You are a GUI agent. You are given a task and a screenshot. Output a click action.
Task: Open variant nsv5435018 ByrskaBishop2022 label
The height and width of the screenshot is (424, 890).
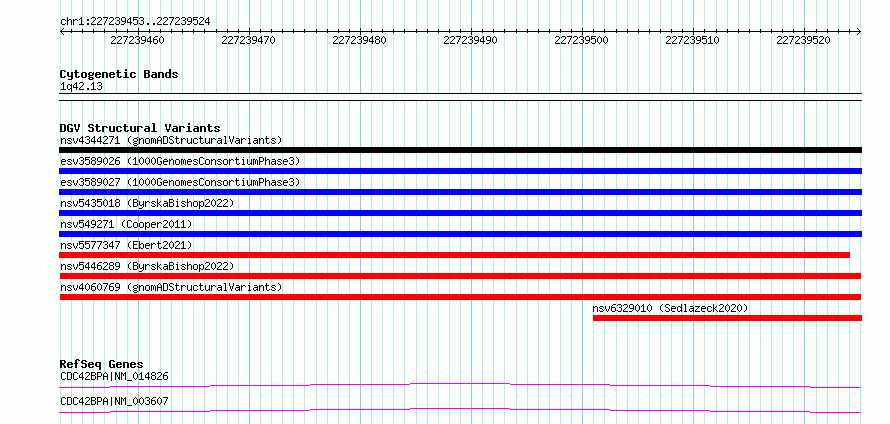tap(146, 203)
